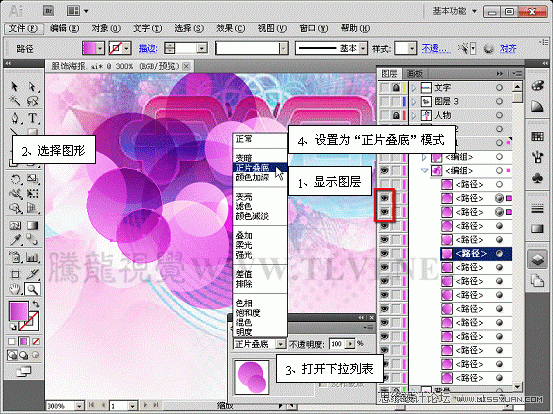This screenshot has width=553, height=414.
Task: Select the Eyedropper tool
Action: pos(15,240)
